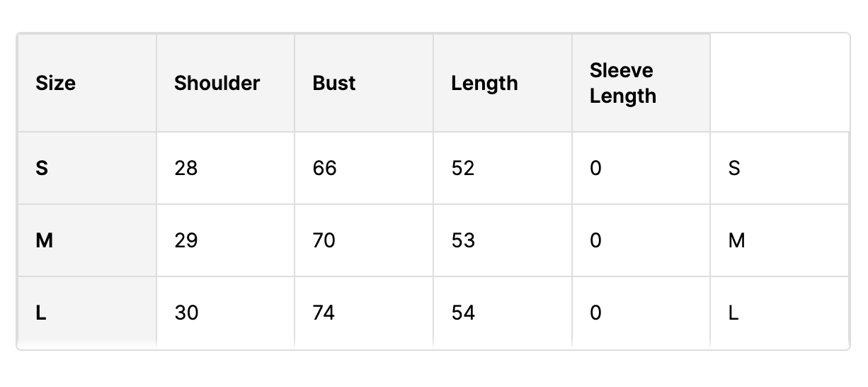Click sleeve length 0 in M row
868x387 pixels.
tap(595, 241)
